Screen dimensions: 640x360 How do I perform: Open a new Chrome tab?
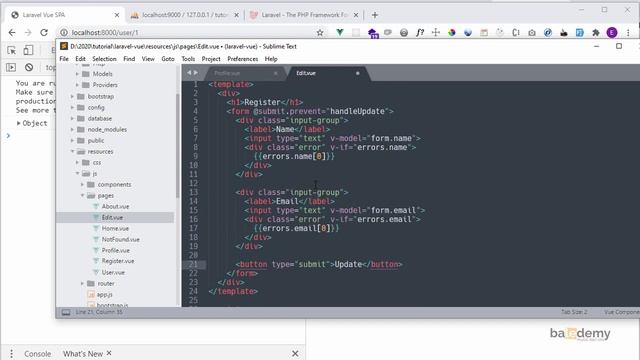(375, 15)
